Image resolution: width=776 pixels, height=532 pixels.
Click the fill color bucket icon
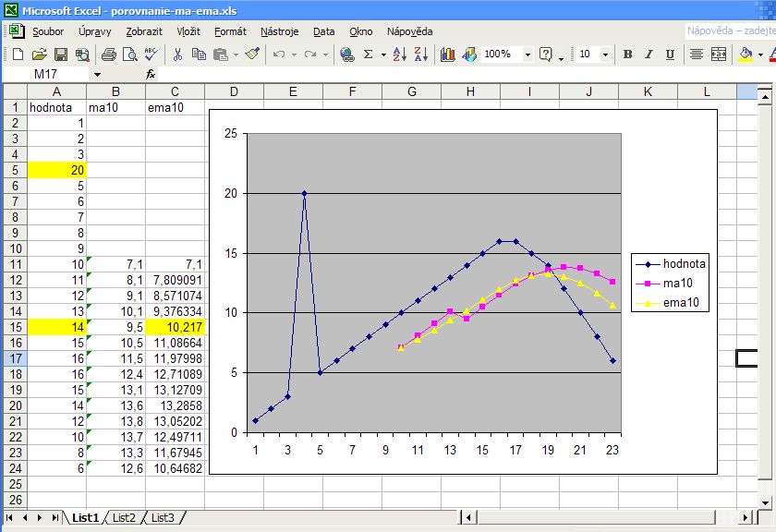click(x=746, y=54)
